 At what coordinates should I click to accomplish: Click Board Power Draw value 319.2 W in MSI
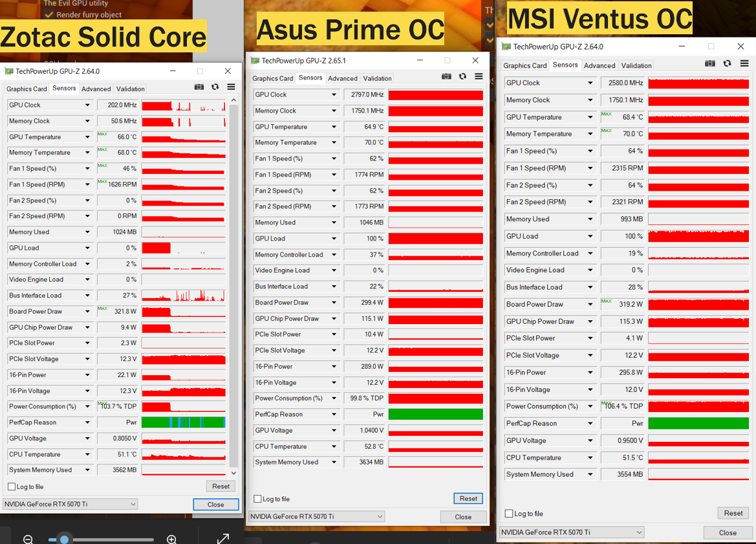[622, 304]
